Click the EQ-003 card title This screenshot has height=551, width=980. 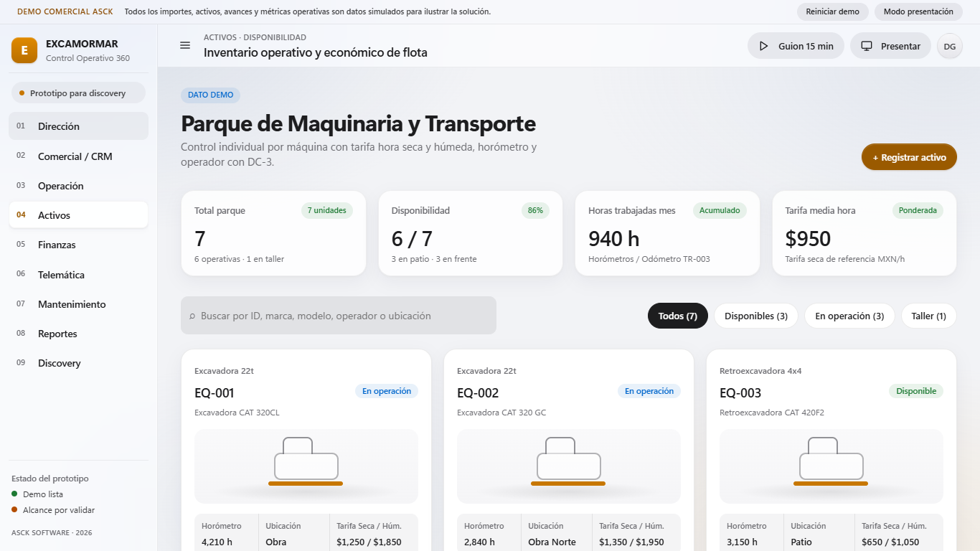point(740,393)
